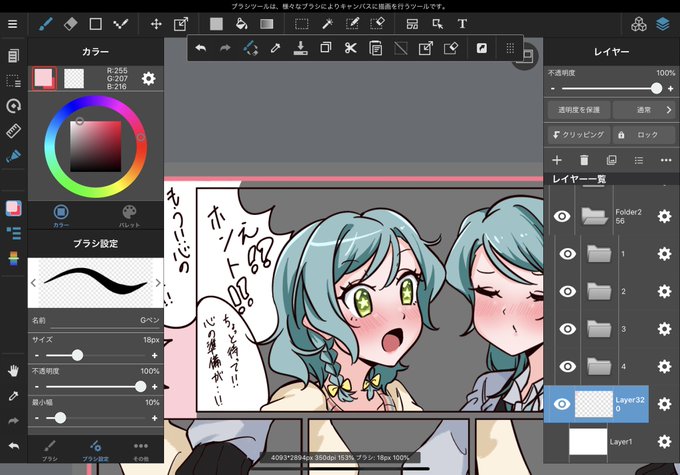The width and height of the screenshot is (680, 475).
Task: Click the scissors Cut icon
Action: coord(350,48)
